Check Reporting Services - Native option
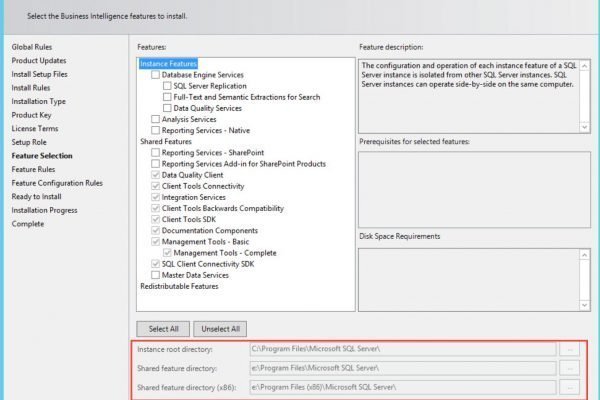This screenshot has height=400, width=600. [155, 130]
